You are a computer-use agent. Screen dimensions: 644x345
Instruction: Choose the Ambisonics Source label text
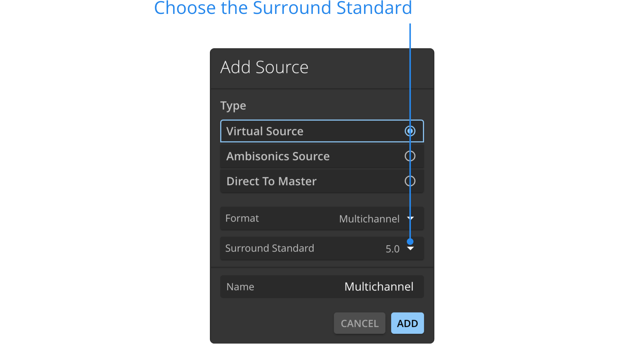(278, 156)
